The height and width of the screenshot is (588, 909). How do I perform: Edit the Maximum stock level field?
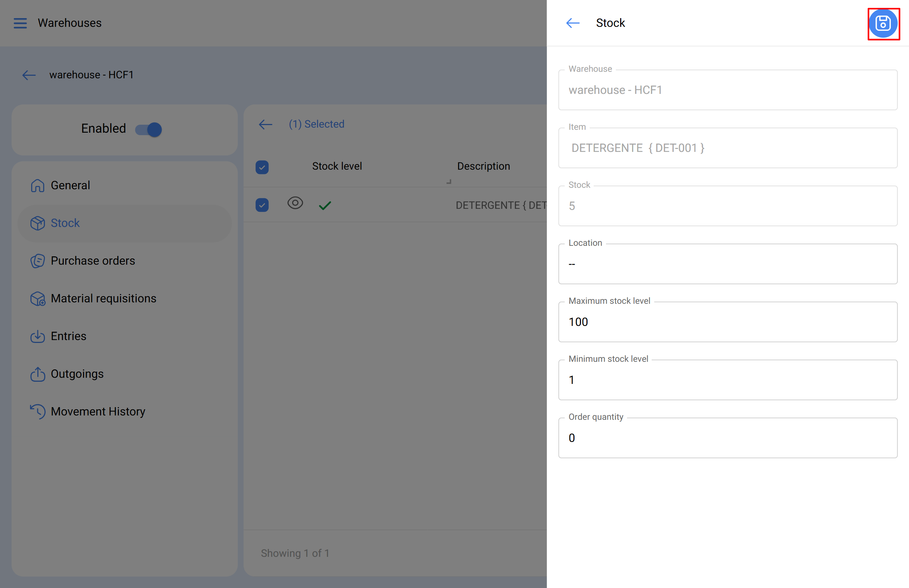[x=727, y=322]
